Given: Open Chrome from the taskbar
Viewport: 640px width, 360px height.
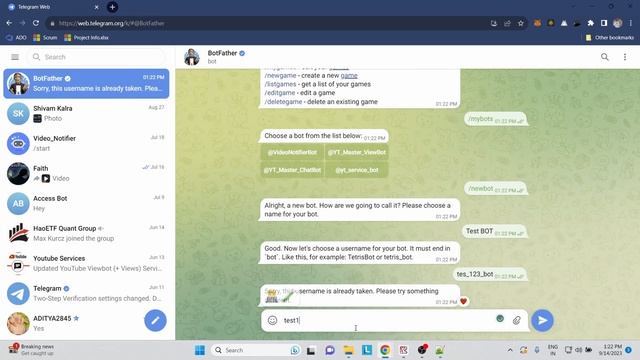Looking at the screenshot, I should [385, 350].
